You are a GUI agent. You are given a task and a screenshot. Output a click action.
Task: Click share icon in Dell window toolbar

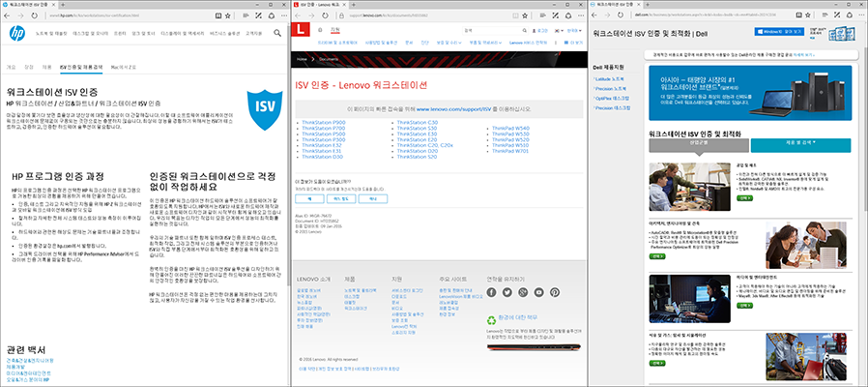click(851, 15)
